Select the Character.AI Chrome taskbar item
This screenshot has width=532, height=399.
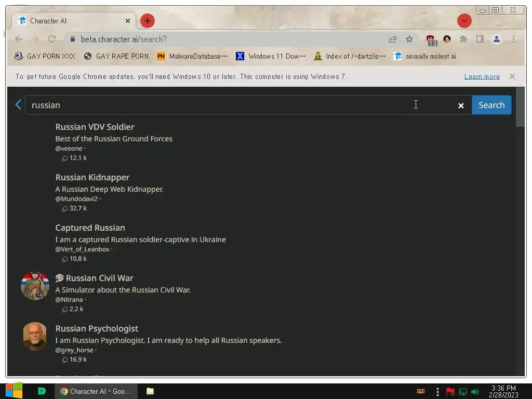pyautogui.click(x=96, y=391)
